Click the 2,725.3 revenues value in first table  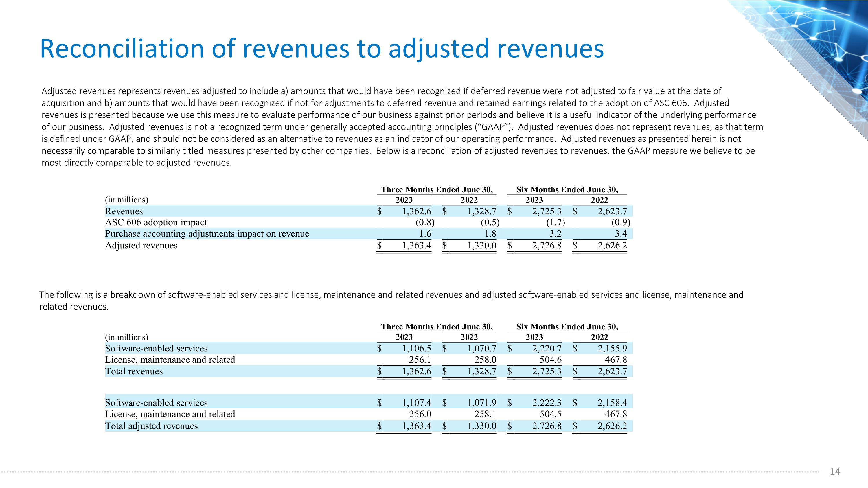pyautogui.click(x=547, y=211)
